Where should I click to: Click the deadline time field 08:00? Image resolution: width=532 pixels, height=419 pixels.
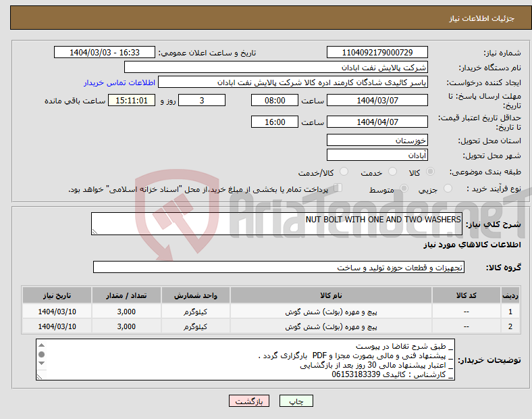(x=275, y=100)
